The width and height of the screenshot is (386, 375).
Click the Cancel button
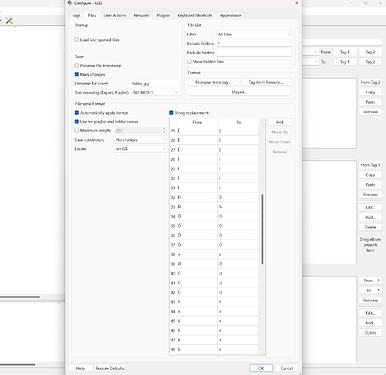tap(287, 368)
